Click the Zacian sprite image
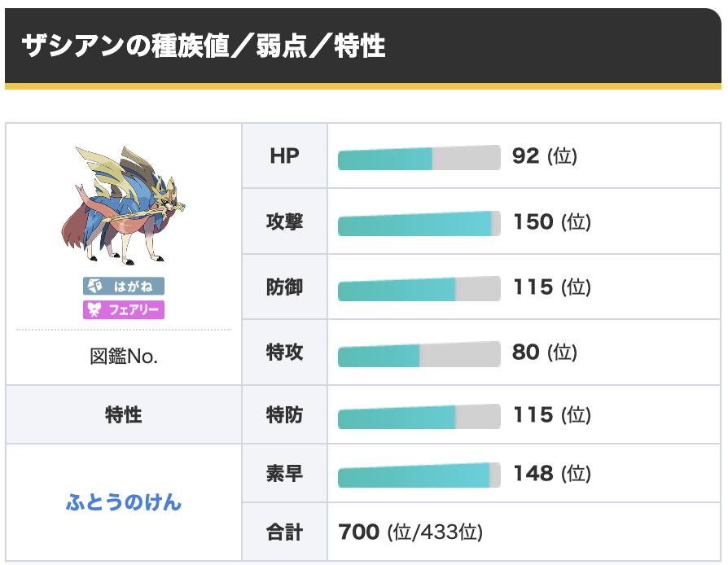The image size is (728, 565). [125, 205]
